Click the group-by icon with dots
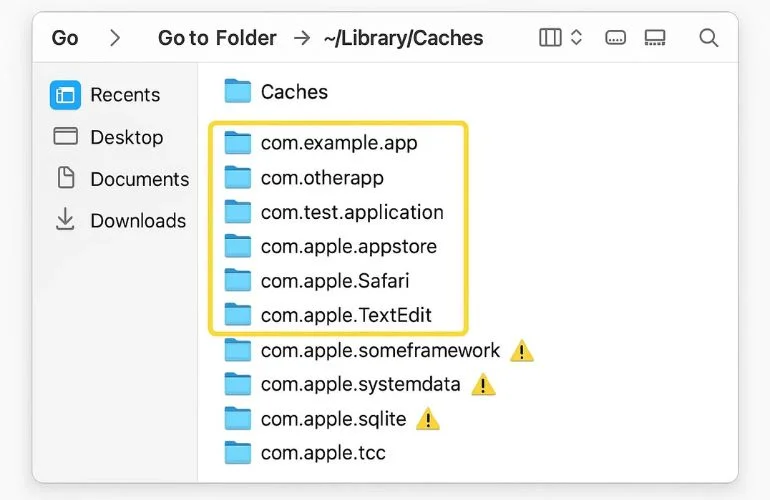 pyautogui.click(x=616, y=38)
